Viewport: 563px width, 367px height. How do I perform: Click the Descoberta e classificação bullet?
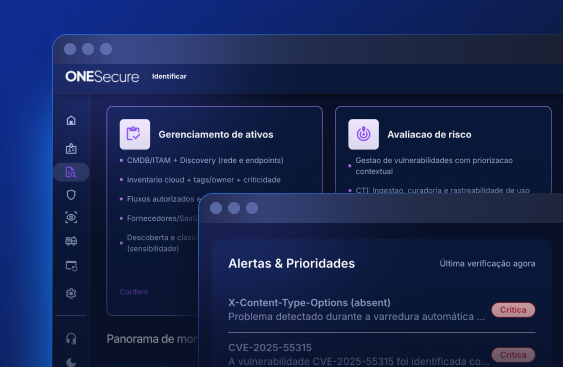(x=162, y=243)
